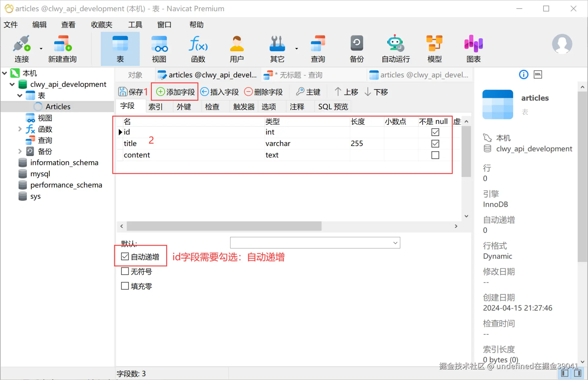Screen dimensions: 588x380
Task: Click the 添加字段 button
Action: (x=175, y=92)
